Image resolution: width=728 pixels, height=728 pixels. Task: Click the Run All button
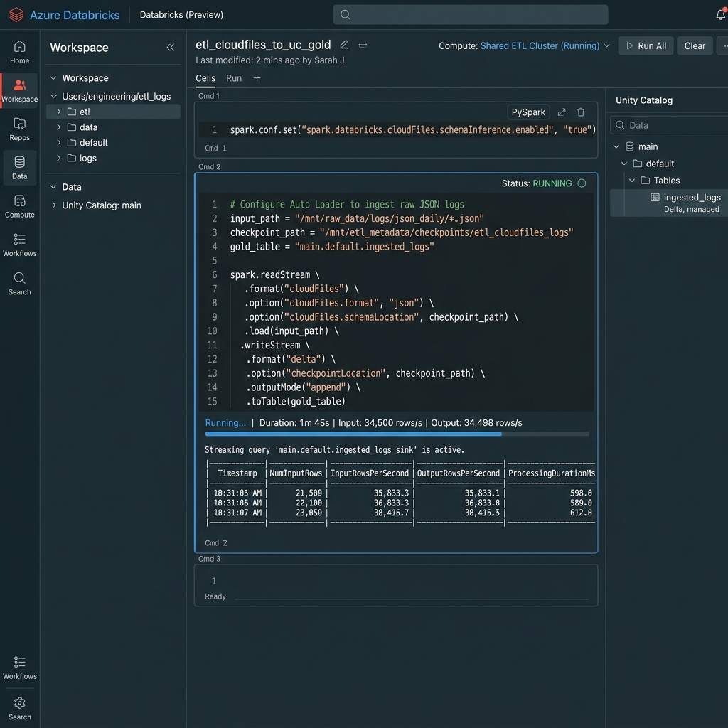pos(646,46)
